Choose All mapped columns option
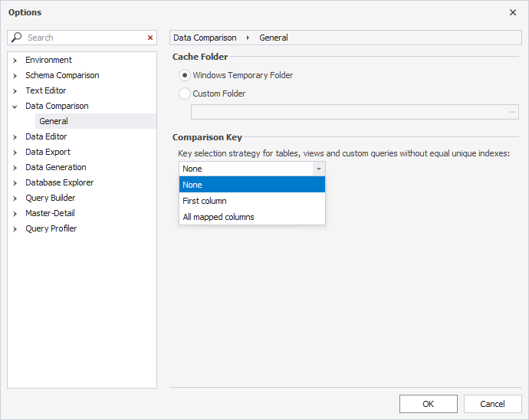The height and width of the screenshot is (420, 529). coord(252,217)
